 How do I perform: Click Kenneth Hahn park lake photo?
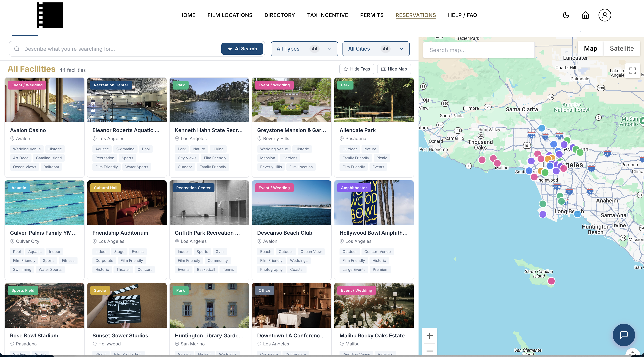209,100
